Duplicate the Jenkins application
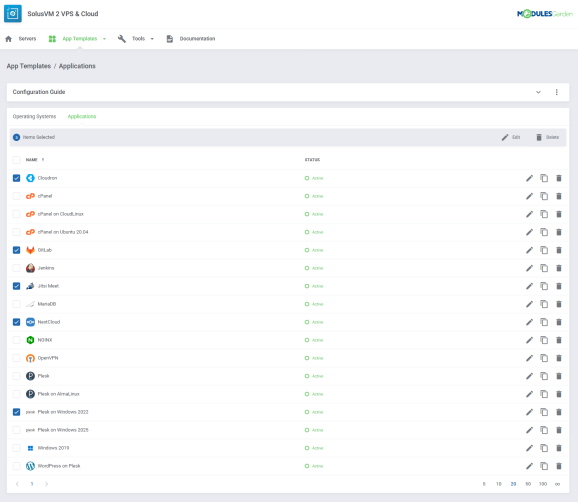578x502 pixels. click(544, 268)
